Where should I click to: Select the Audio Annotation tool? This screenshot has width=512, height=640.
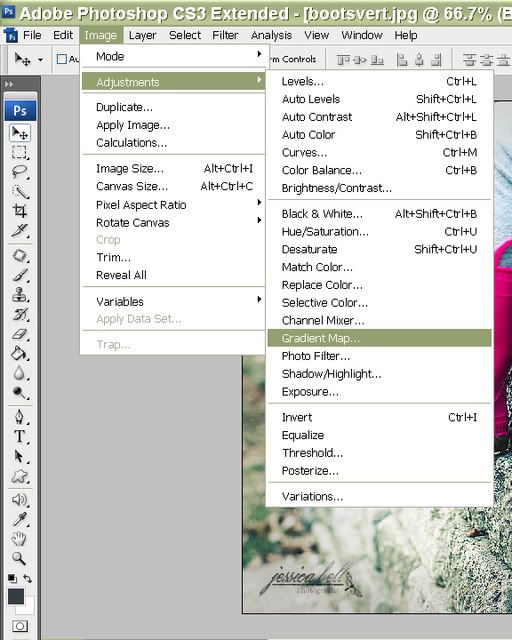pyautogui.click(x=20, y=500)
